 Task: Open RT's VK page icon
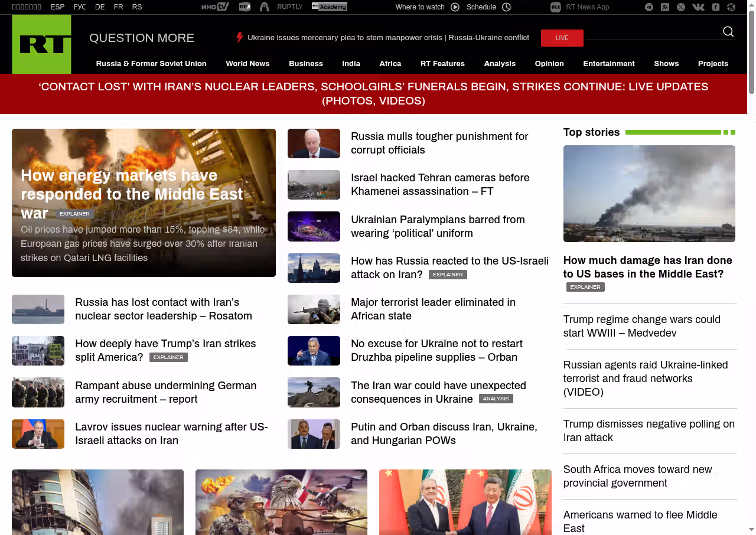pyautogui.click(x=698, y=7)
